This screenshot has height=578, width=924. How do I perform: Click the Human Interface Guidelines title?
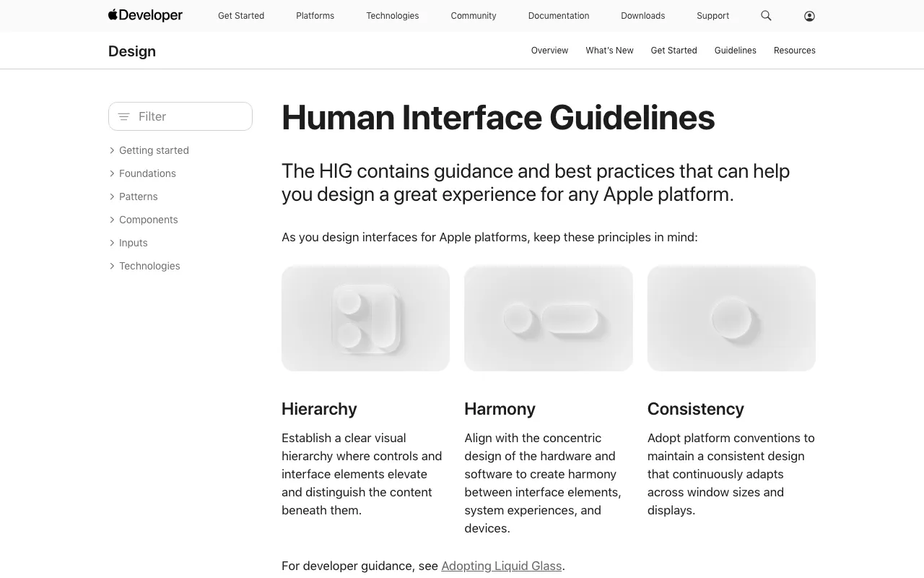pos(498,118)
